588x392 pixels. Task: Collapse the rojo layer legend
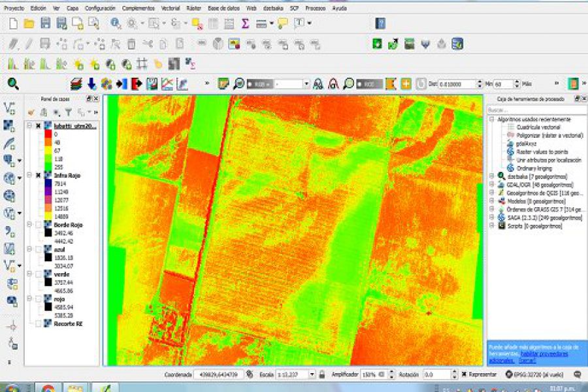[x=29, y=299]
